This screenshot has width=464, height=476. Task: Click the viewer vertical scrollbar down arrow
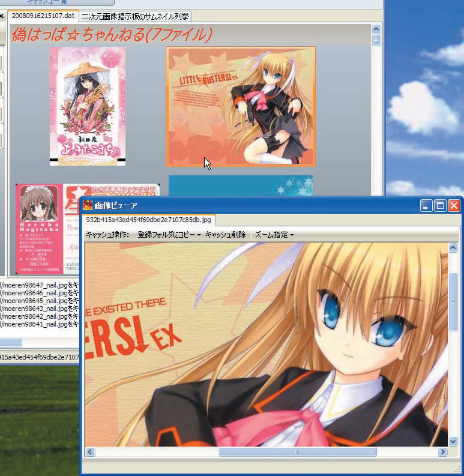(x=453, y=441)
